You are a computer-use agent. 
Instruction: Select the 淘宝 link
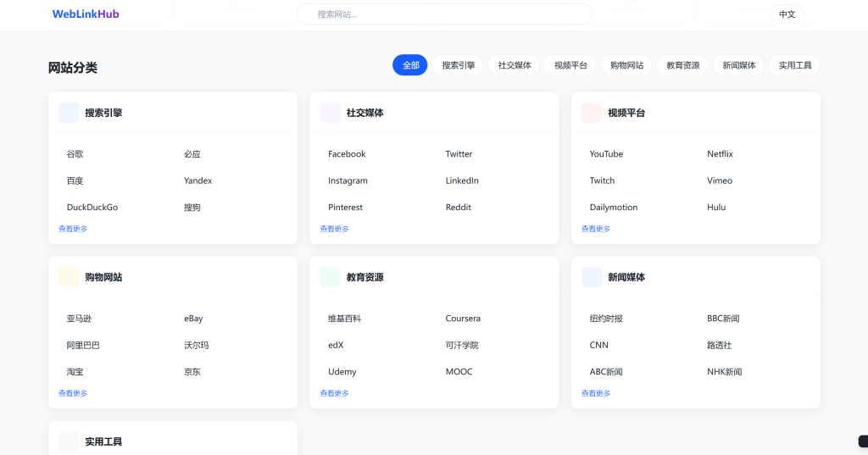point(75,371)
